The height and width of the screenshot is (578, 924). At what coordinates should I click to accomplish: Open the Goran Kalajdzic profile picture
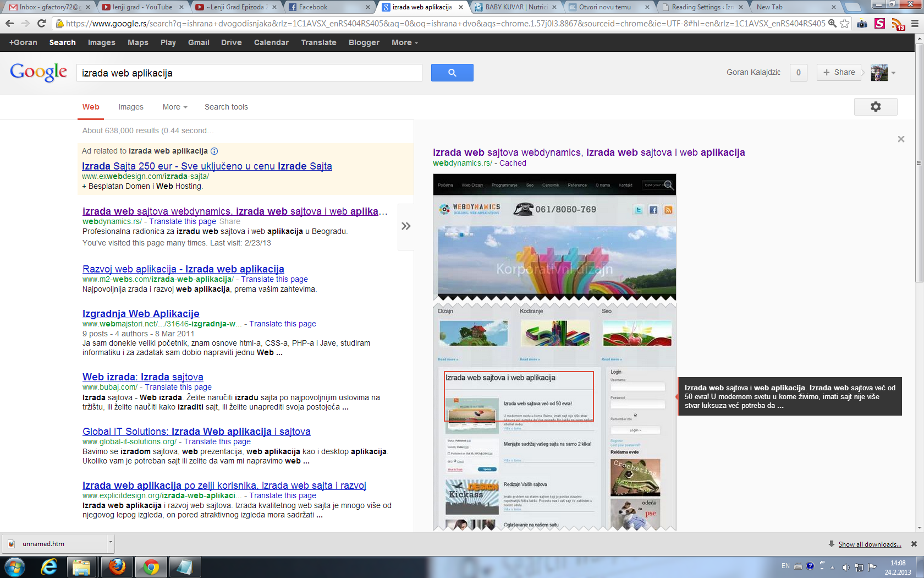(879, 73)
